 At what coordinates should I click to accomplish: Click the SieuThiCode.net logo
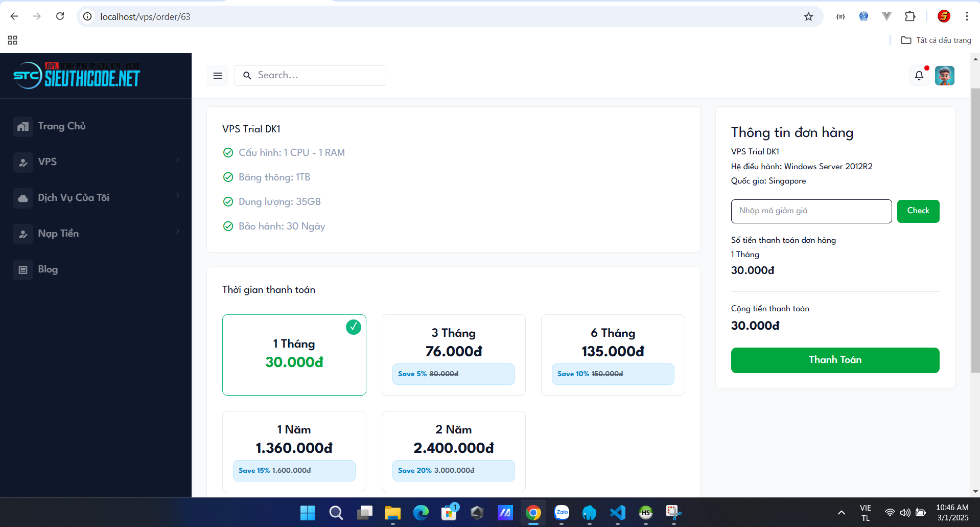[x=77, y=76]
